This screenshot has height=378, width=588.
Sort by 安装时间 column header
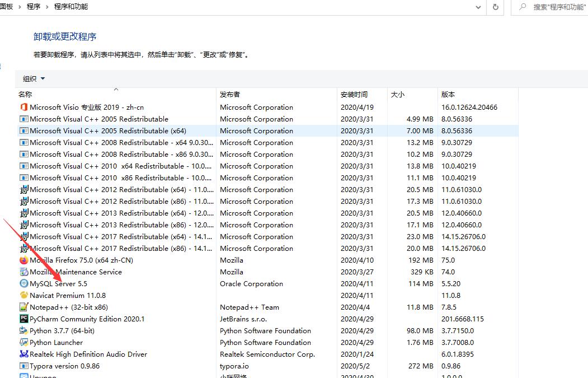[362, 94]
